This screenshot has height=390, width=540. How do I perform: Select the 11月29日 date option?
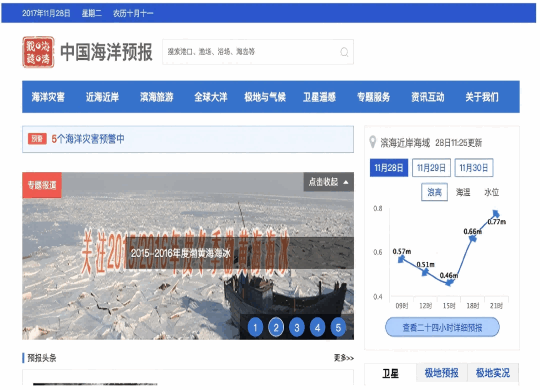431,168
